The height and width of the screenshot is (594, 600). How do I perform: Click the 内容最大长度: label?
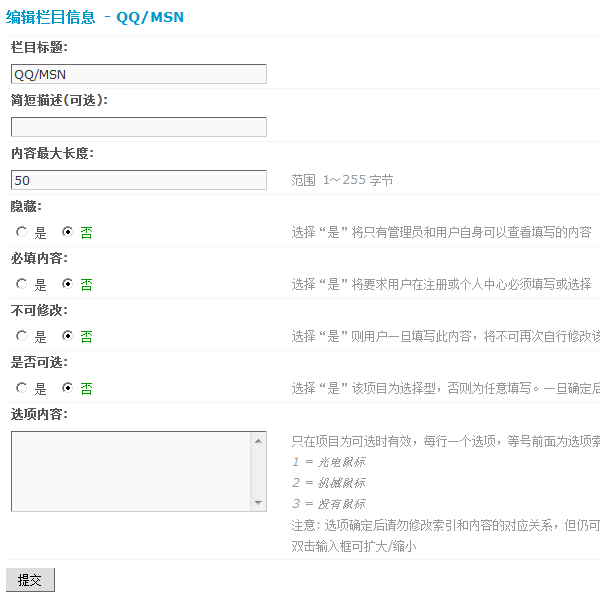coord(52,153)
